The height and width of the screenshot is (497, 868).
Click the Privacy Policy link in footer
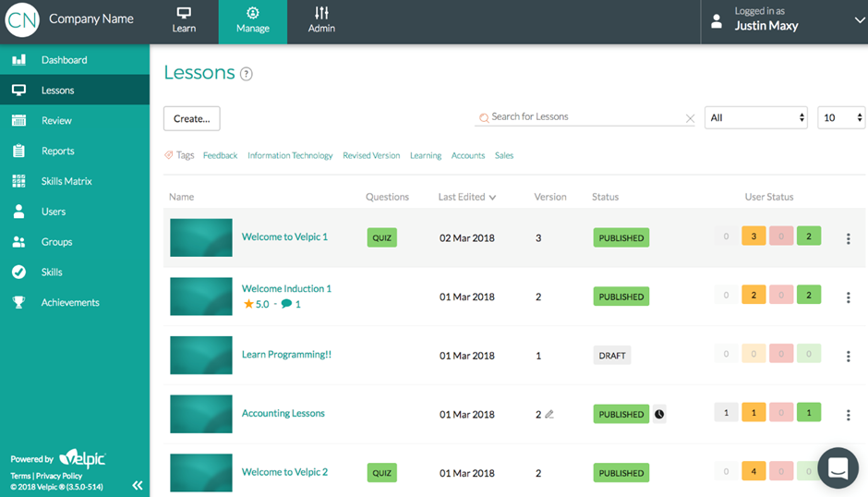click(x=59, y=476)
